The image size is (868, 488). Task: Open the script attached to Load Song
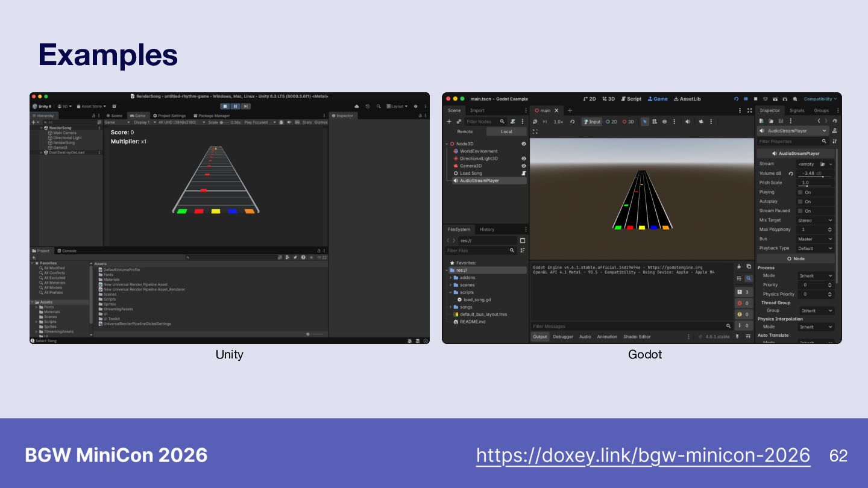(523, 173)
